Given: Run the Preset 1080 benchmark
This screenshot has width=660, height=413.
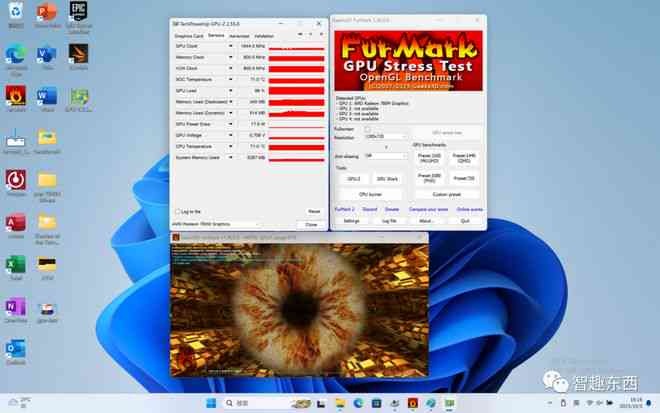Looking at the screenshot, I should (430, 178).
